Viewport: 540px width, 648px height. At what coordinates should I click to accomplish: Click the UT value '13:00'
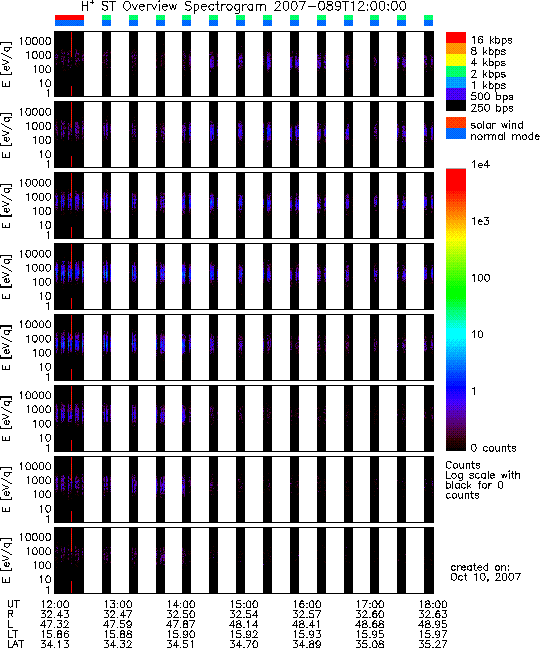click(x=118, y=605)
